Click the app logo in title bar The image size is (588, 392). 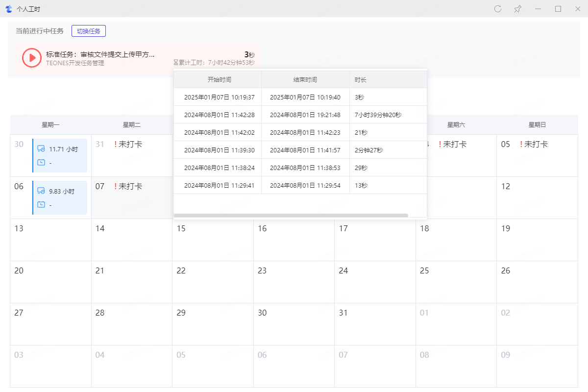click(8, 9)
